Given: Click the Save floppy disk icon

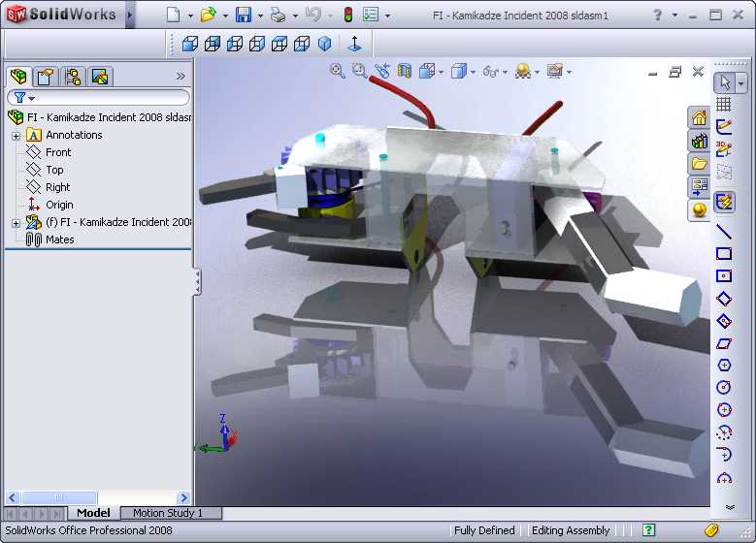Looking at the screenshot, I should [244, 15].
